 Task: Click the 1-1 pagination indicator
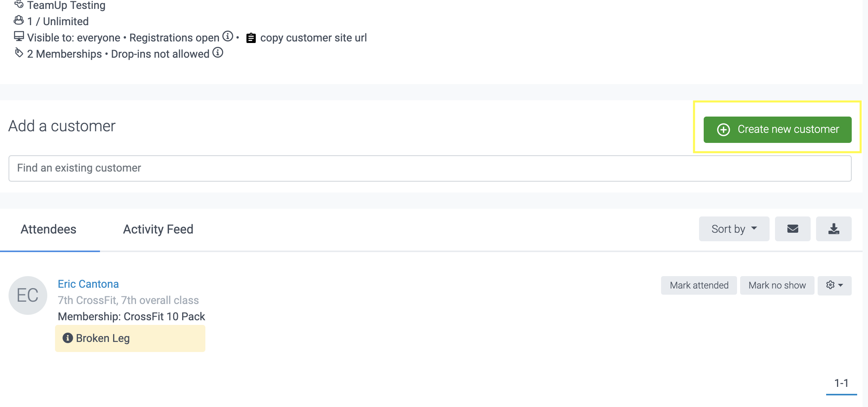point(841,383)
